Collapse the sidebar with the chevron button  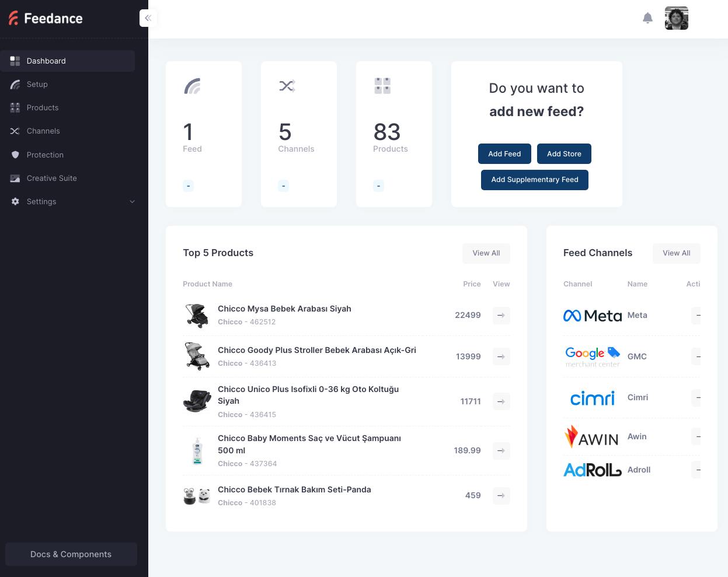(x=148, y=18)
